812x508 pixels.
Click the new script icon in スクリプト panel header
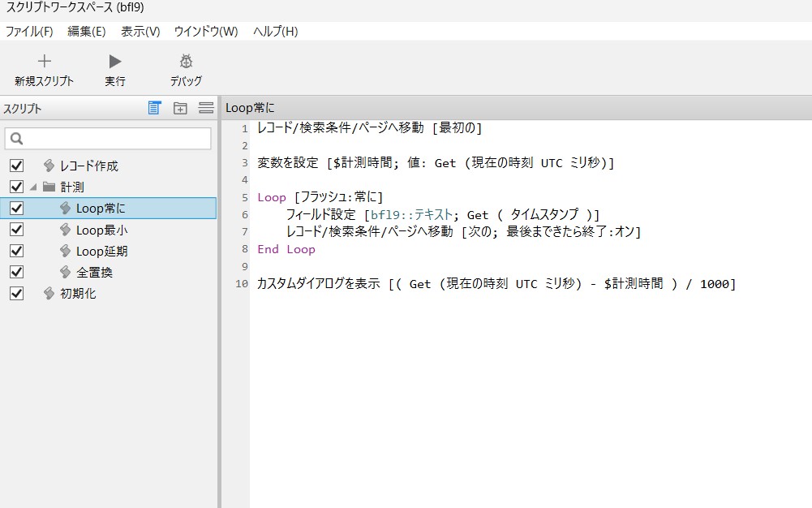click(154, 108)
